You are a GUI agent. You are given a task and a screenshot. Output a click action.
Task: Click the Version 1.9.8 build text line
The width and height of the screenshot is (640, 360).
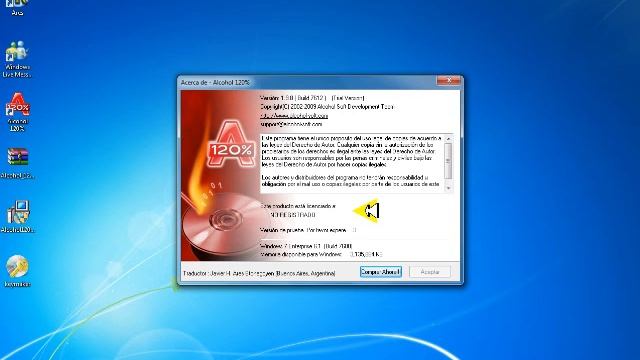[x=312, y=98]
